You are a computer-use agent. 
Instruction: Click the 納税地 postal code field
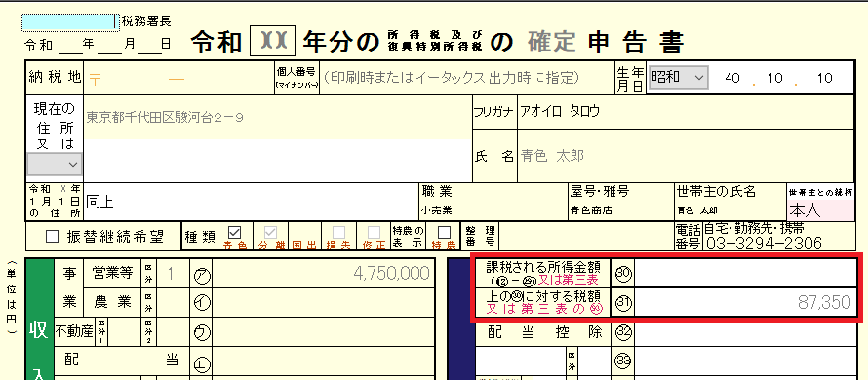tap(178, 79)
